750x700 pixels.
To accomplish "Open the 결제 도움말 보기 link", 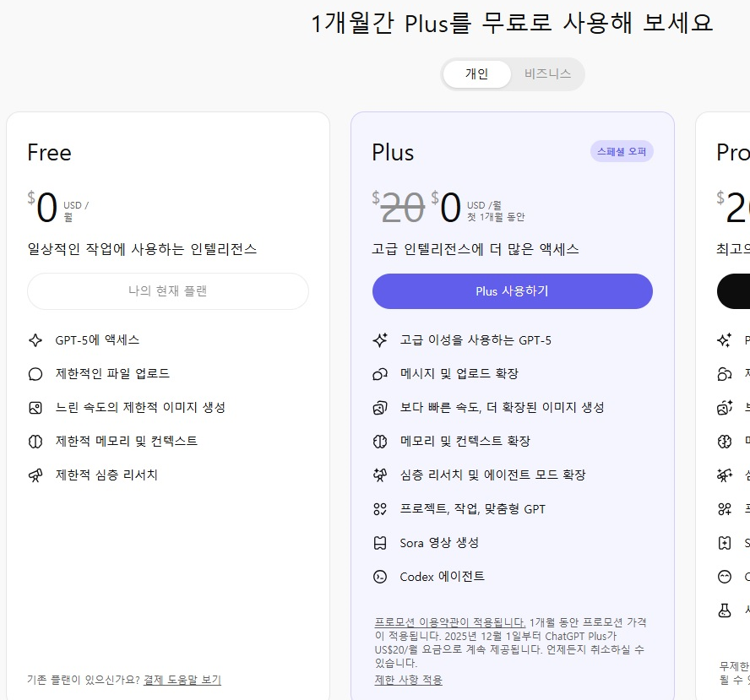I will (182, 680).
